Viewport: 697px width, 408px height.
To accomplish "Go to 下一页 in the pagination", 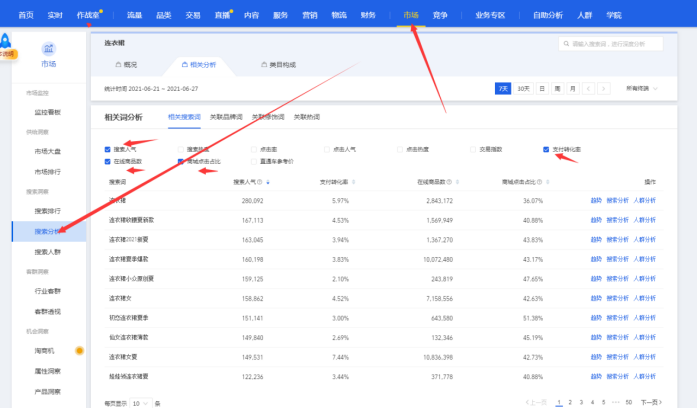I will coord(651,402).
